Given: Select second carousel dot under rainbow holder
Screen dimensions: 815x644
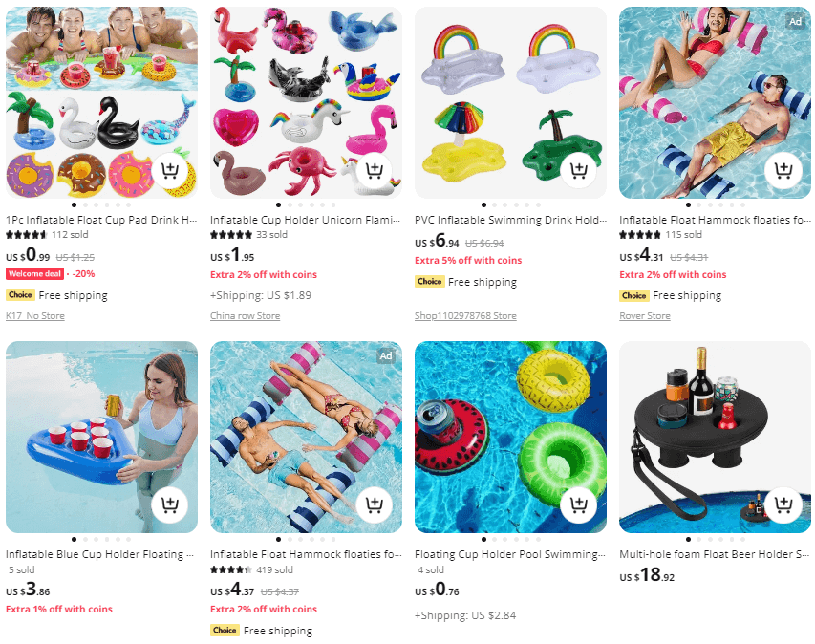Looking at the screenshot, I should click(x=494, y=204).
